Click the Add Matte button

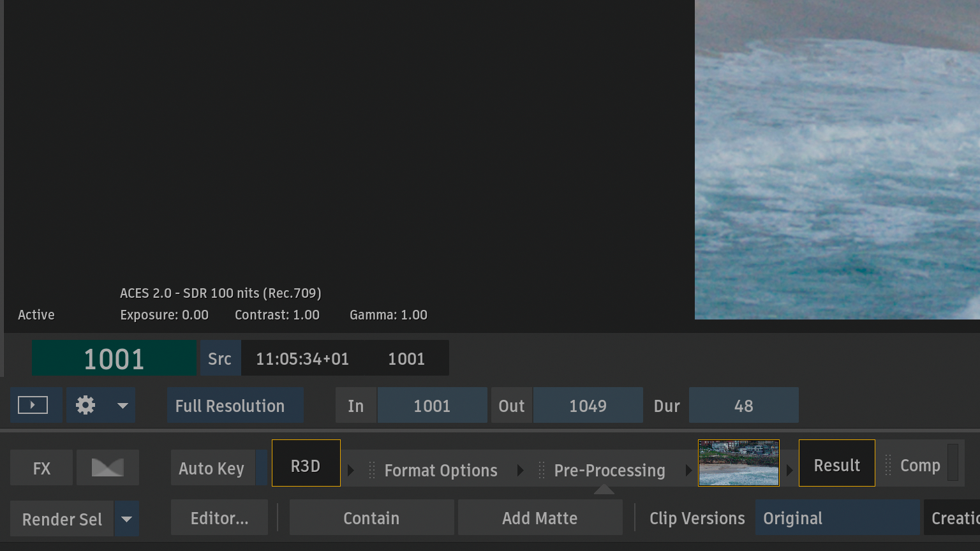point(540,518)
